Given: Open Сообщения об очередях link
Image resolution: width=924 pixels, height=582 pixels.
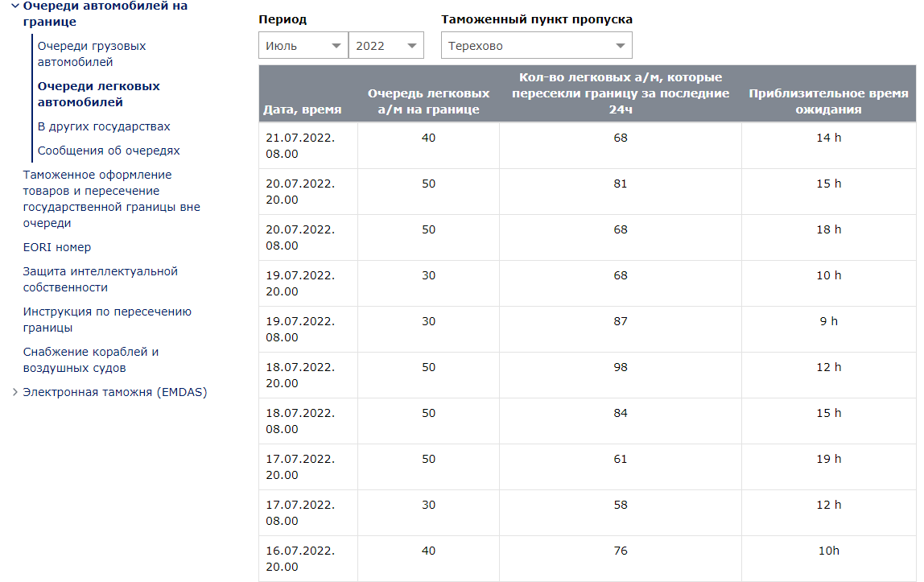Looking at the screenshot, I should pyautogui.click(x=109, y=151).
